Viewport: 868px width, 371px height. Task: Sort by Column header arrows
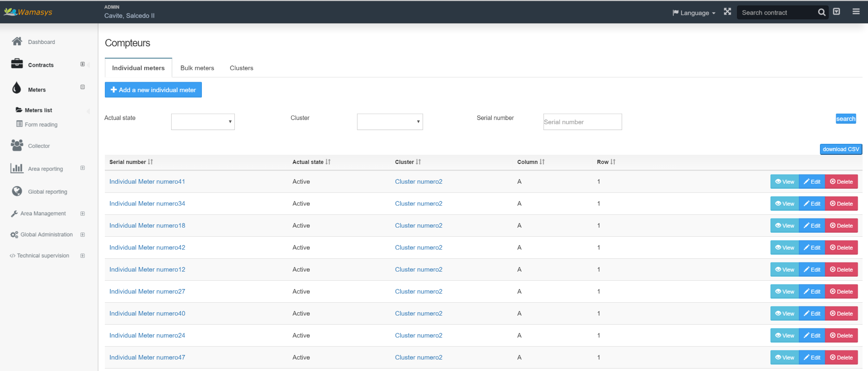point(542,162)
